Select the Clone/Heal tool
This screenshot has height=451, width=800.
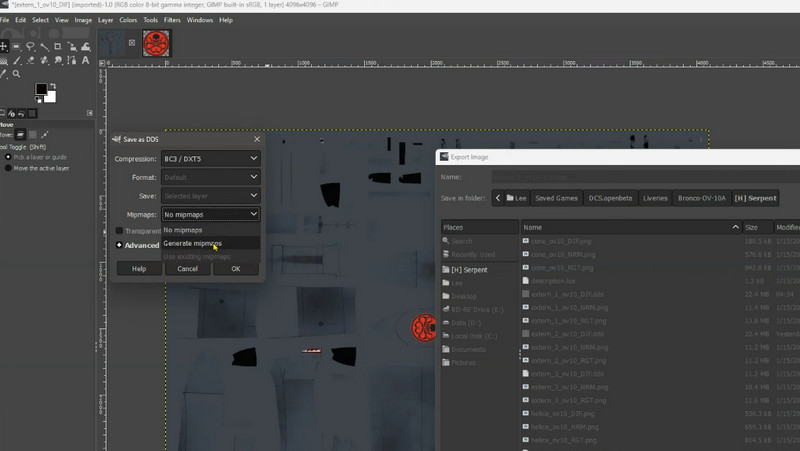point(44,60)
